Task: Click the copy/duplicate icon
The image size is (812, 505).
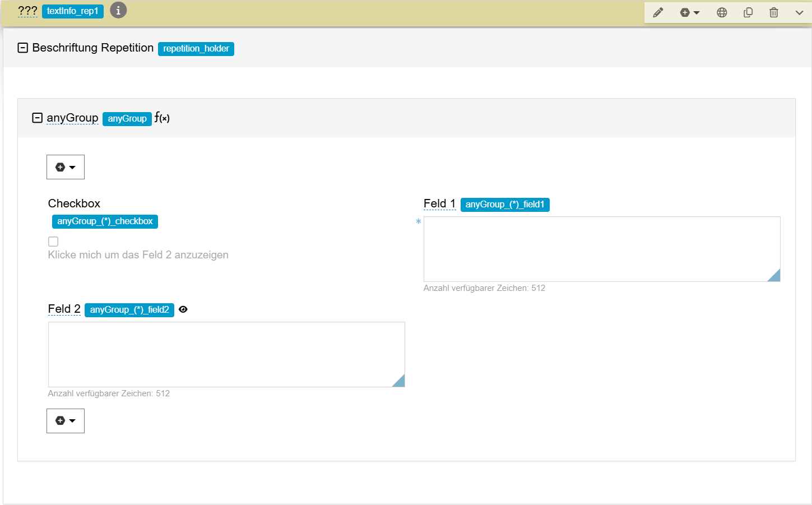Action: coord(748,12)
